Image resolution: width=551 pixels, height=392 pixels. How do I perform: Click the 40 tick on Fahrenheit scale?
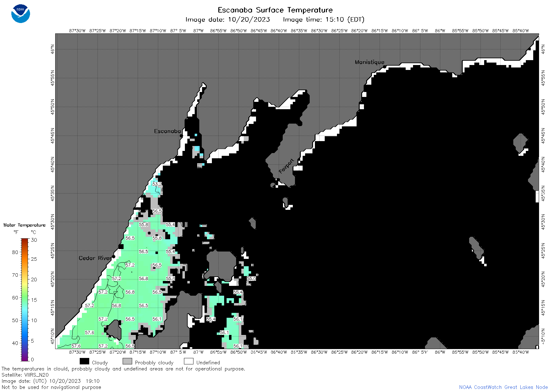(15, 343)
